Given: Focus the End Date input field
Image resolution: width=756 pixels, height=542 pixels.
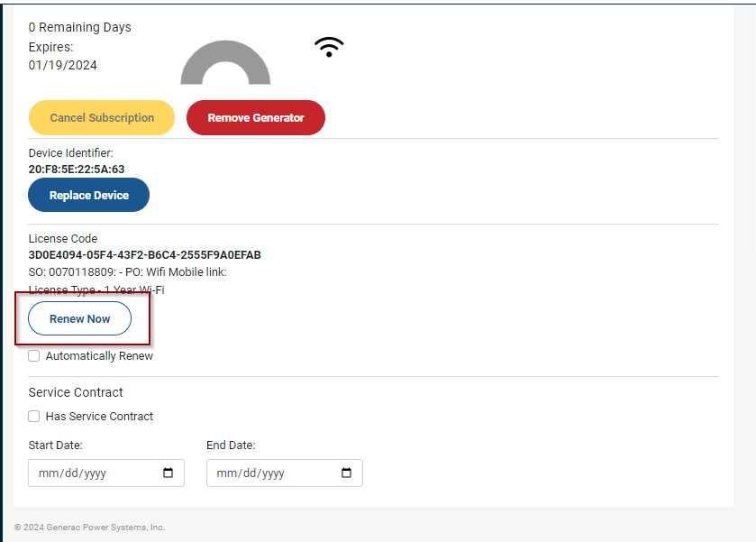Looking at the screenshot, I should tap(285, 473).
